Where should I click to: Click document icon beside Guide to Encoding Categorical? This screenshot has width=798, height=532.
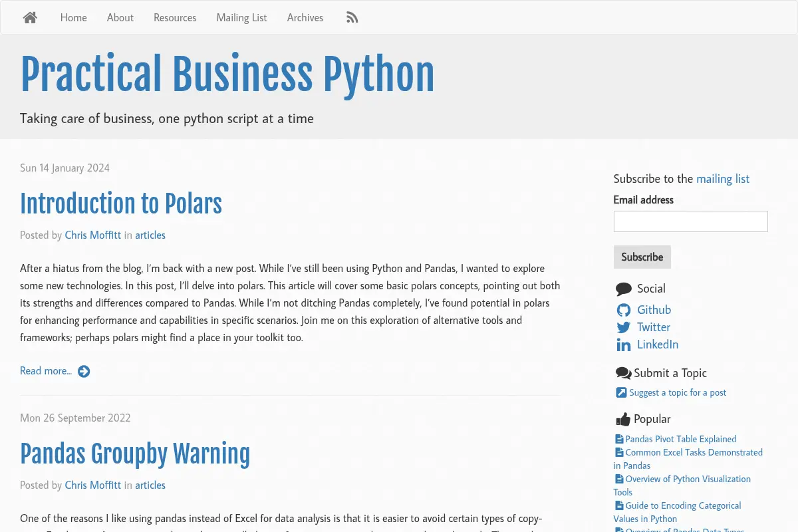point(619,505)
